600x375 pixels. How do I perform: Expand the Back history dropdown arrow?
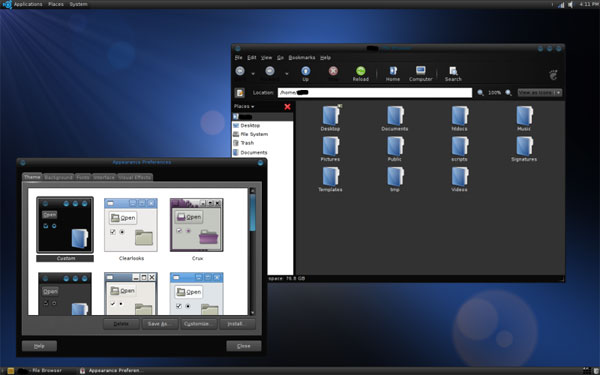[x=253, y=73]
